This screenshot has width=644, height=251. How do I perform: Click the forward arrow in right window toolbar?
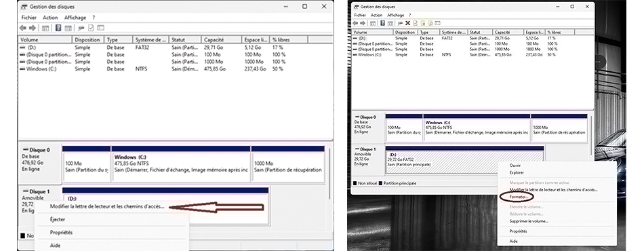click(363, 23)
